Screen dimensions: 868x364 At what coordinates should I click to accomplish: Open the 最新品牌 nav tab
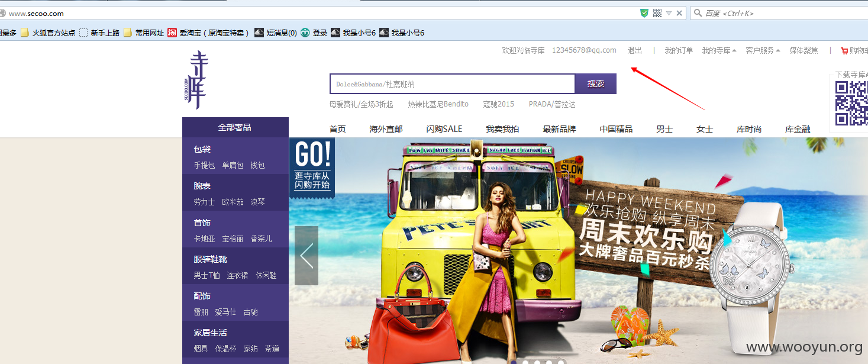tap(559, 129)
